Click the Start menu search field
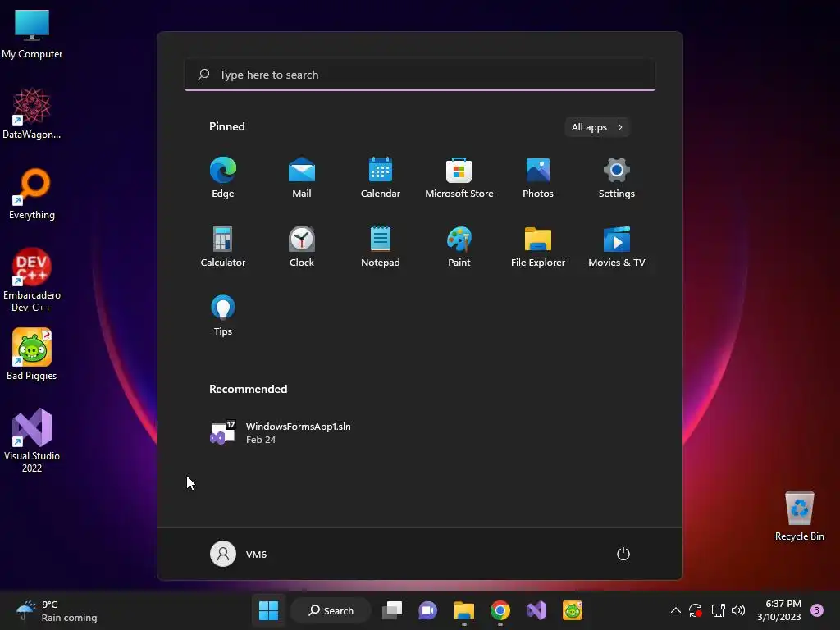This screenshot has height=630, width=840. [x=420, y=75]
